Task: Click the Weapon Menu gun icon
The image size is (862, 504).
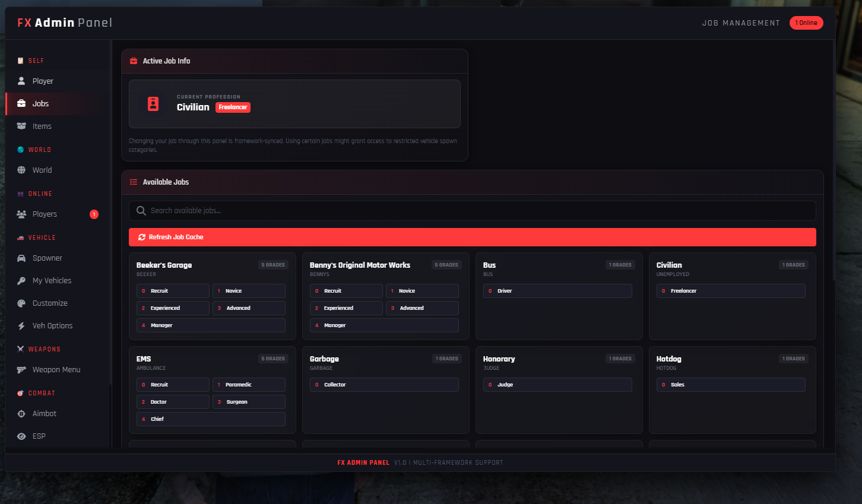Action: (21, 369)
